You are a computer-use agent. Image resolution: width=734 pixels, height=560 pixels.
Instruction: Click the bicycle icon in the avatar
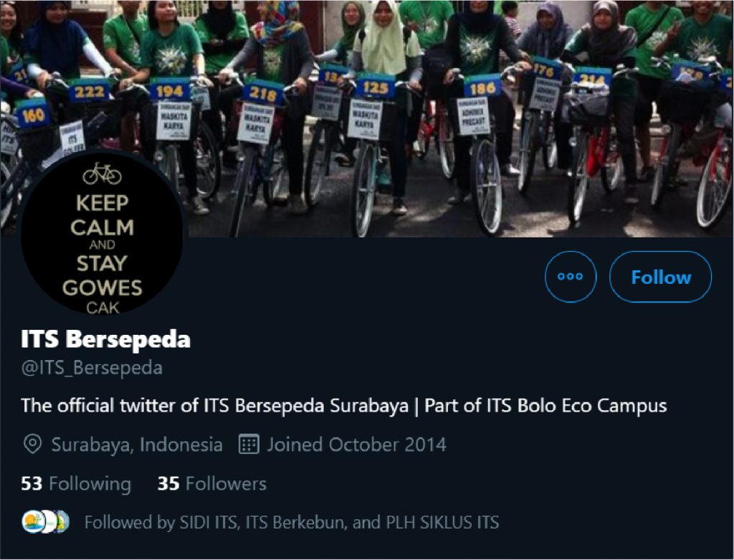coord(102,174)
